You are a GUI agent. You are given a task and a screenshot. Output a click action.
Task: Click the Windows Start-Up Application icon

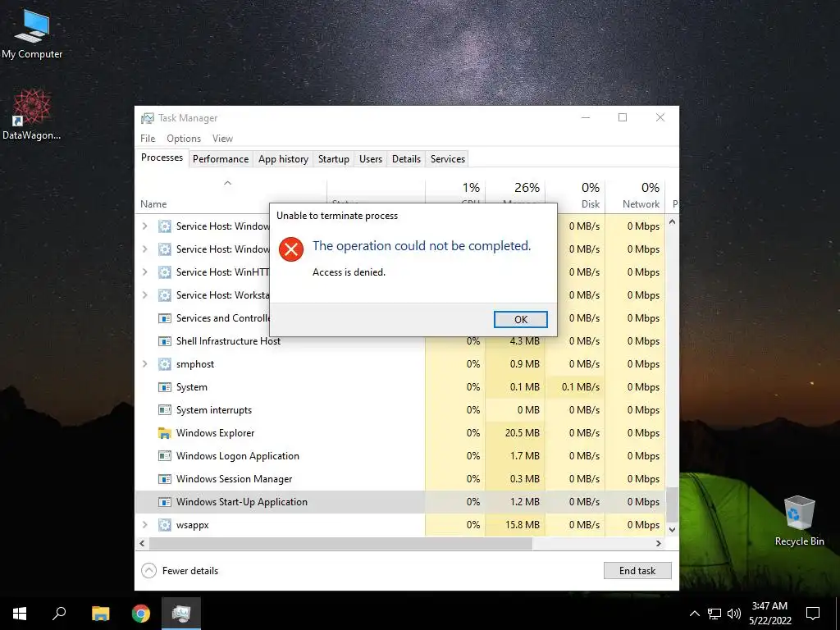164,502
